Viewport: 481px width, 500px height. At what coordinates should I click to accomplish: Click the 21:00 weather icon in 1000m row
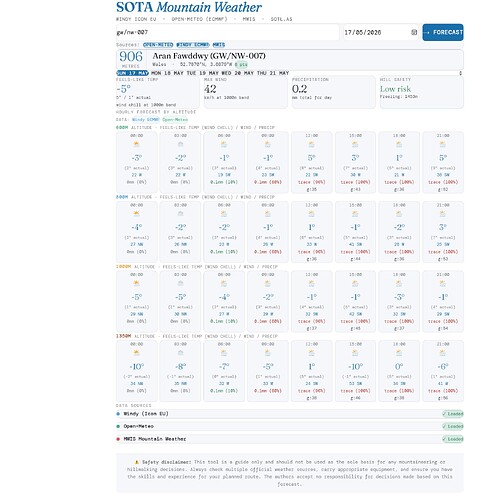pos(443,284)
